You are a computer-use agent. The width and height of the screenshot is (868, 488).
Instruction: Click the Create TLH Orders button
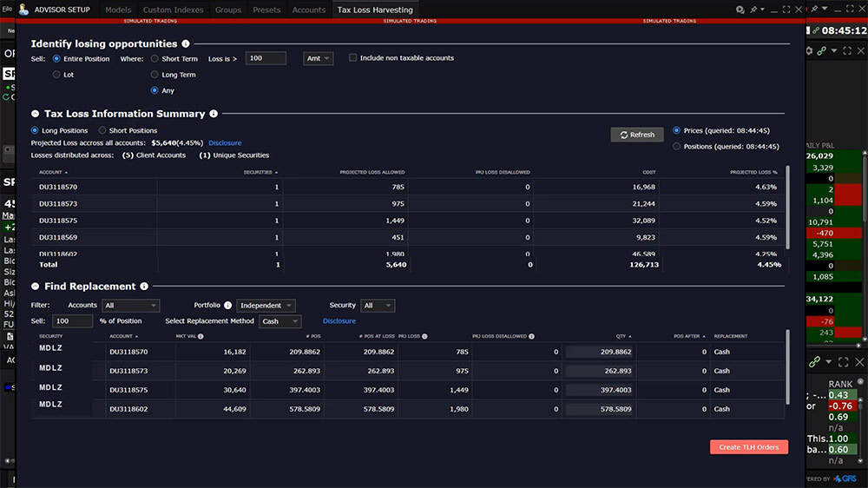749,447
